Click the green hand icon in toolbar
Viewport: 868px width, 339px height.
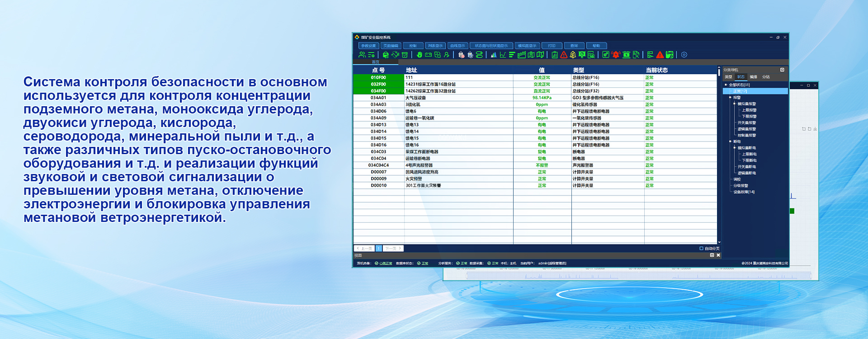(x=419, y=55)
